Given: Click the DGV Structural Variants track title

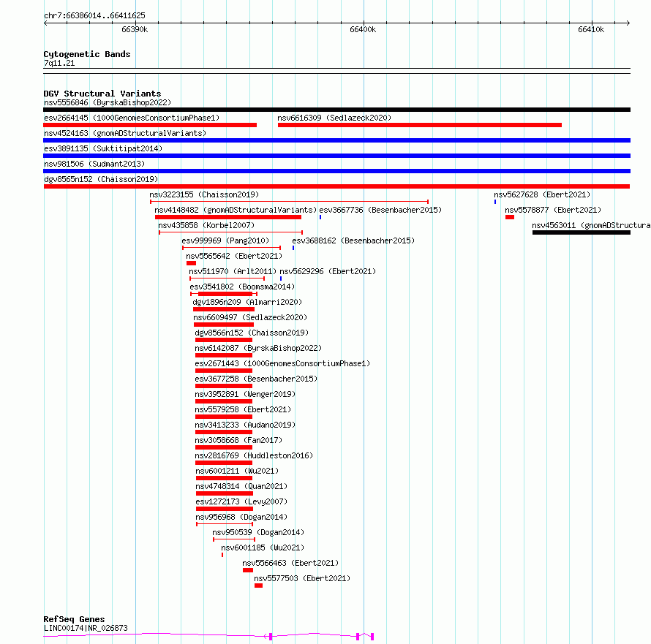Looking at the screenshot, I should (102, 94).
